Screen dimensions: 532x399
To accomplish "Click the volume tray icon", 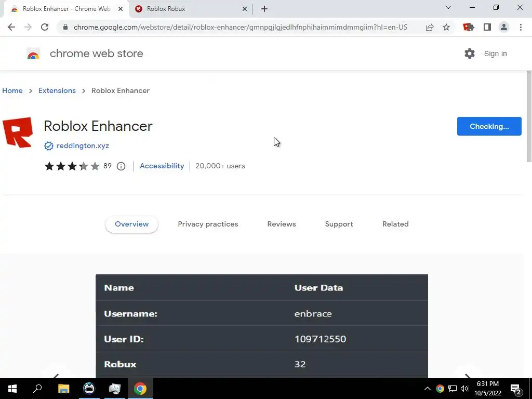I will pyautogui.click(x=464, y=389).
